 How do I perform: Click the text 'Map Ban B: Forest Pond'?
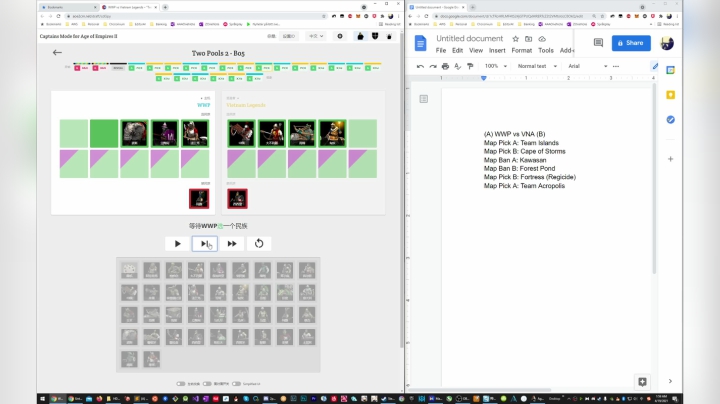coord(519,168)
